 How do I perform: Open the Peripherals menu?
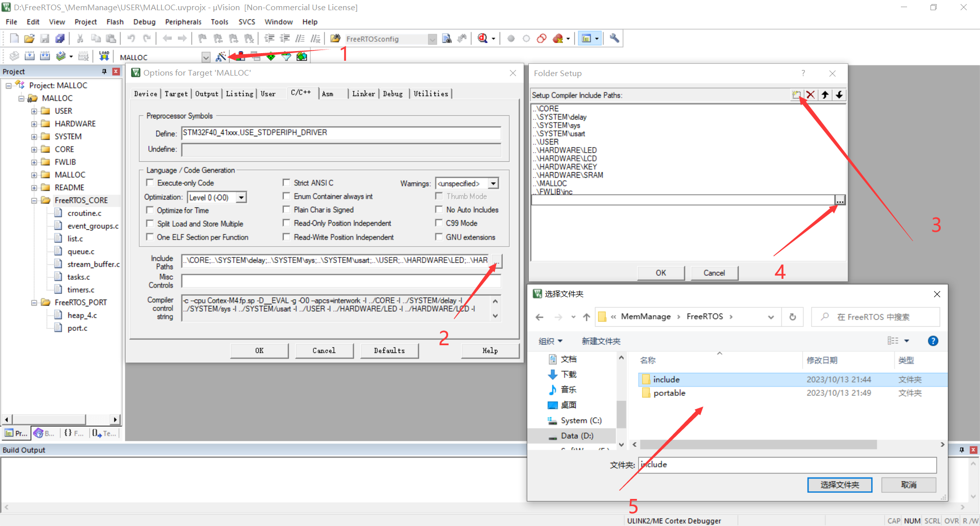(x=183, y=21)
